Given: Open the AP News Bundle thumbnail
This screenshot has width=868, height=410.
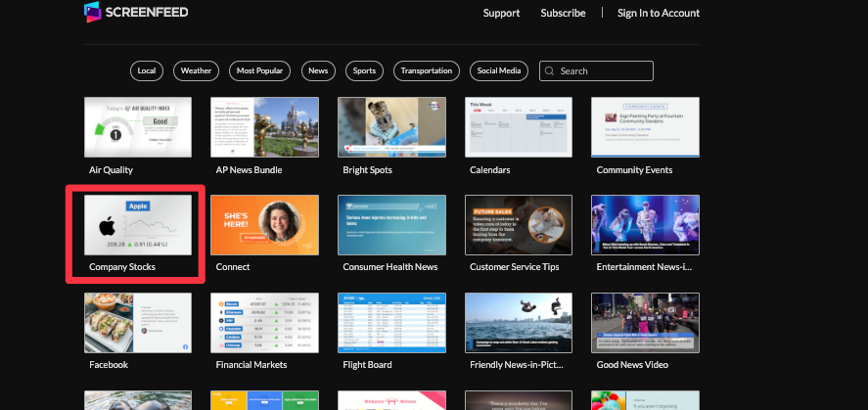Looking at the screenshot, I should (264, 127).
